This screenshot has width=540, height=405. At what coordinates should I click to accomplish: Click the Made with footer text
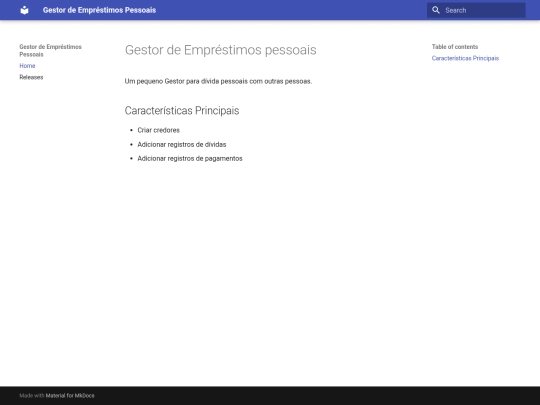click(32, 396)
